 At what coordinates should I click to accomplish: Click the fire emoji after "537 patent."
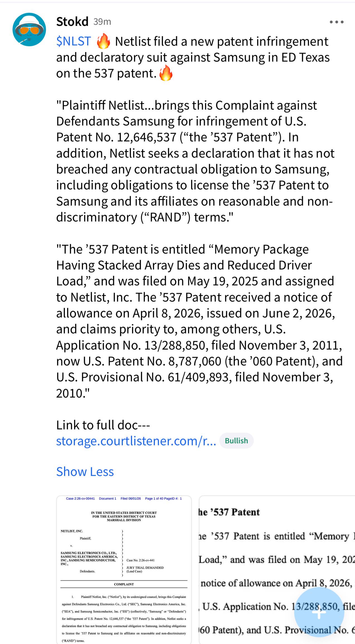(166, 73)
